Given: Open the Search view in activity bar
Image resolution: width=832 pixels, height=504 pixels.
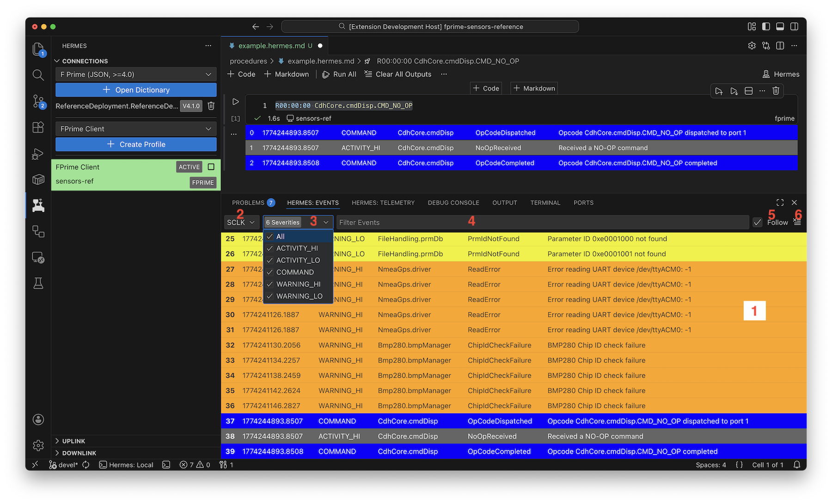Looking at the screenshot, I should (38, 75).
